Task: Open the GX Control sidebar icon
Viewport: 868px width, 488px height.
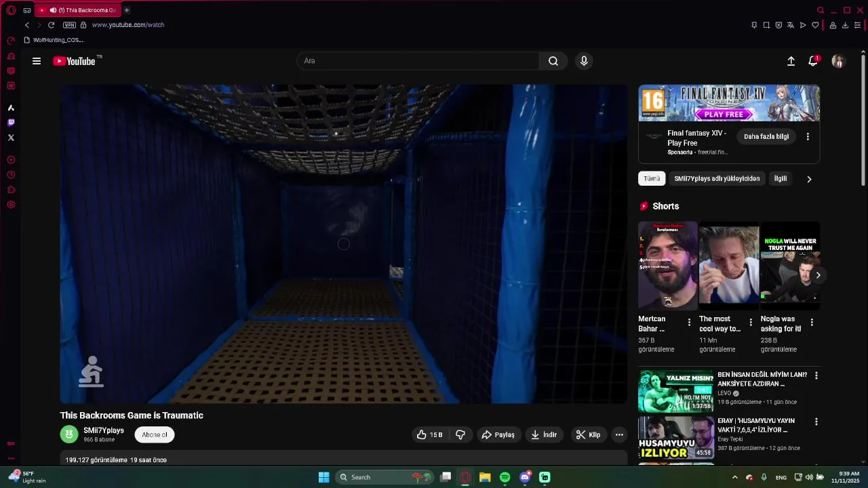Action: coord(11,41)
